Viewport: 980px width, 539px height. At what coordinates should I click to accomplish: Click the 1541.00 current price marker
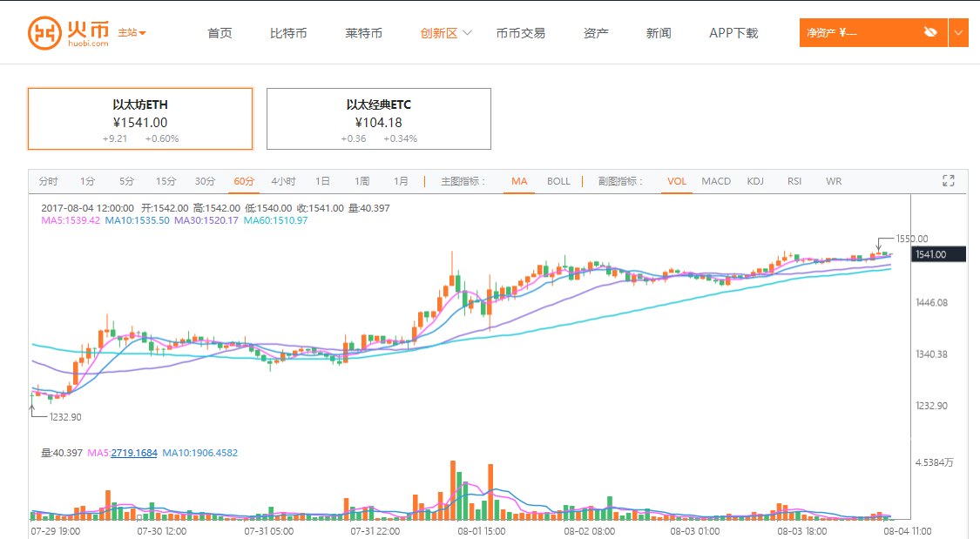tap(939, 254)
